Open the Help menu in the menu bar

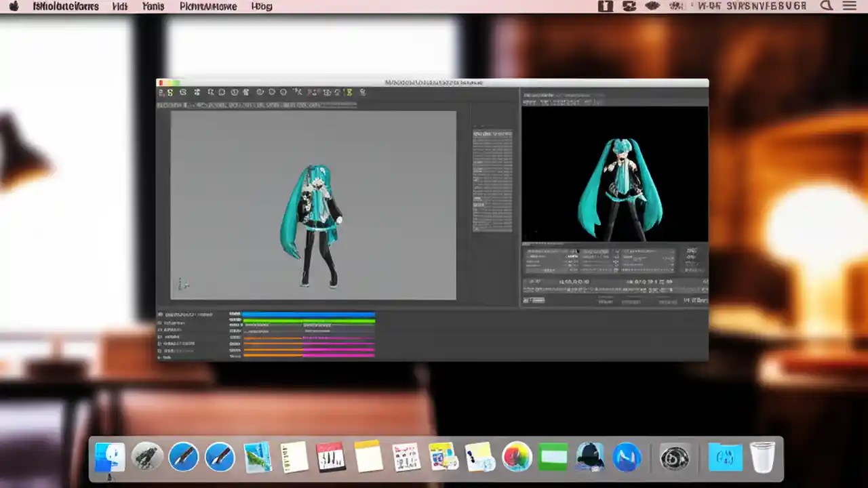pos(261,6)
